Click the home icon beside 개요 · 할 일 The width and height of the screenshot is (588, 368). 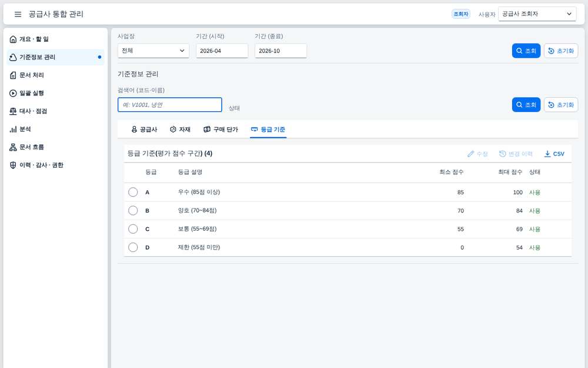tap(13, 39)
